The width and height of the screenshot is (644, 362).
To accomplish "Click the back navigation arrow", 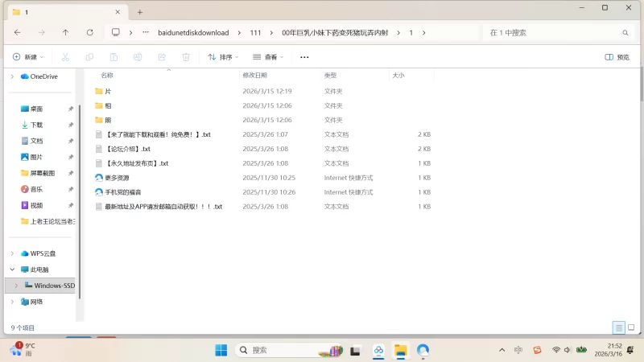I will click(x=18, y=33).
